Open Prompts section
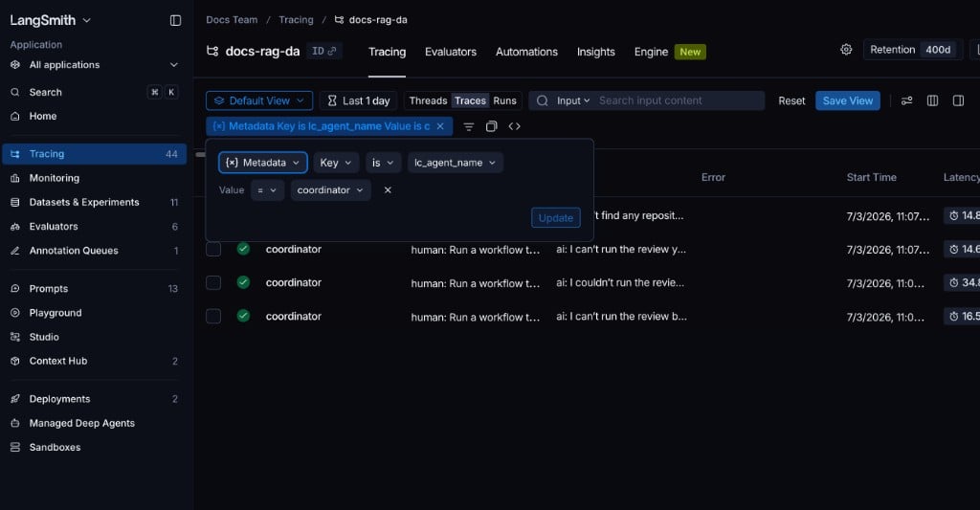The image size is (980, 510). pyautogui.click(x=95, y=289)
